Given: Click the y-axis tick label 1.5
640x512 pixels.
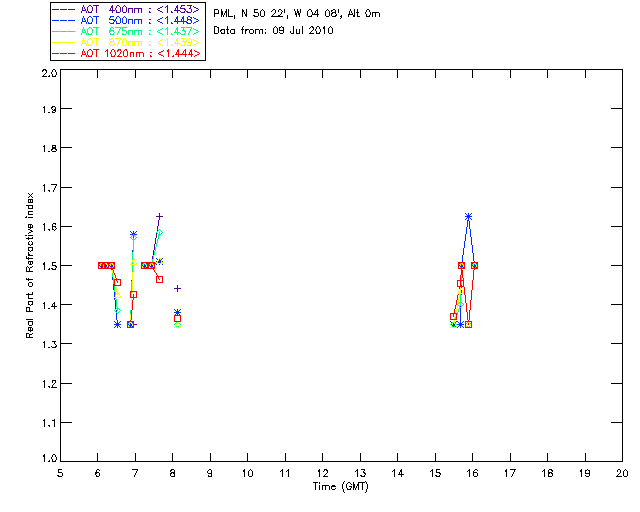Looking at the screenshot, I should (x=49, y=266).
